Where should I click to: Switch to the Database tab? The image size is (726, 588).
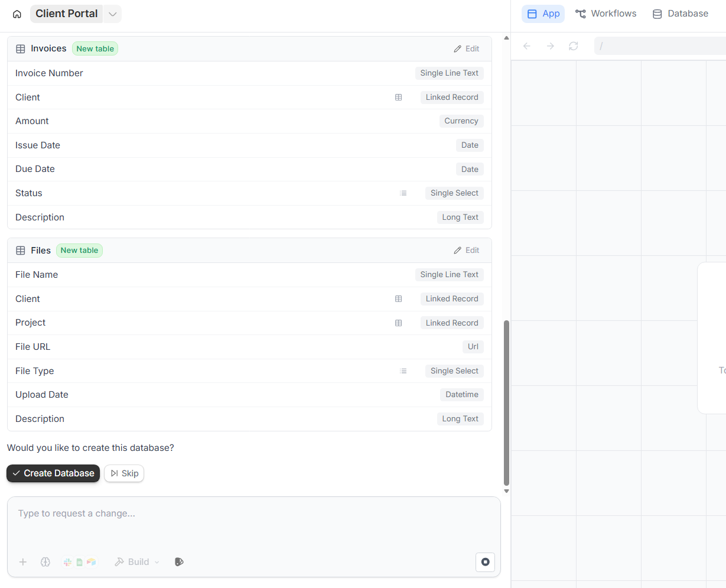pos(681,14)
